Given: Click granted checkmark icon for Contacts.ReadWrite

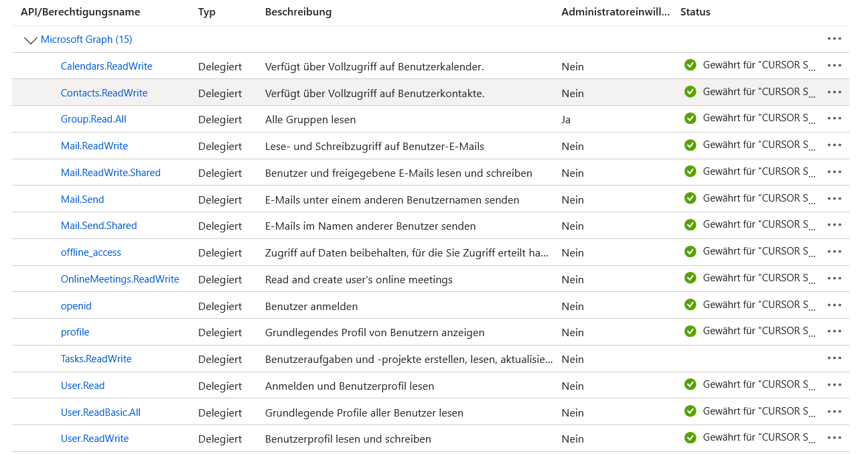Looking at the screenshot, I should point(690,92).
